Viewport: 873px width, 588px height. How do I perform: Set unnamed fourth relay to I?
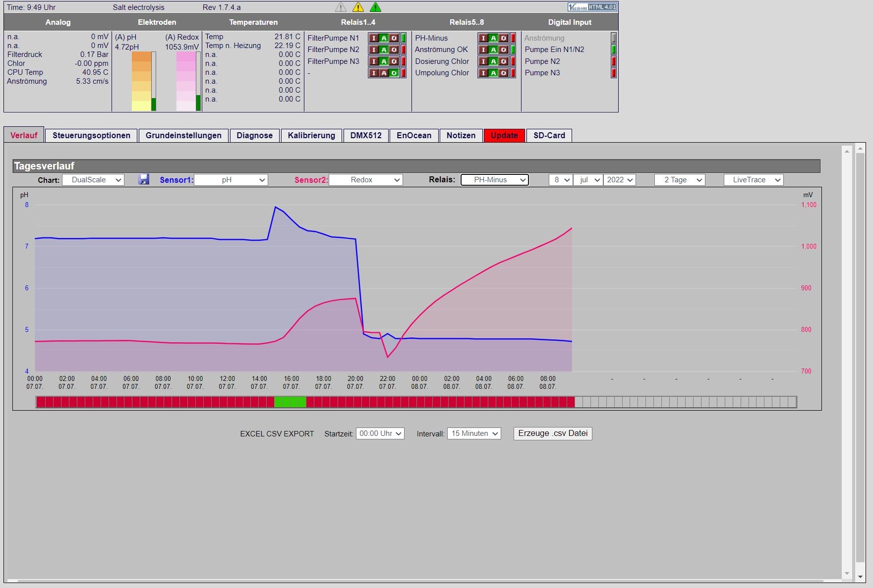click(374, 73)
